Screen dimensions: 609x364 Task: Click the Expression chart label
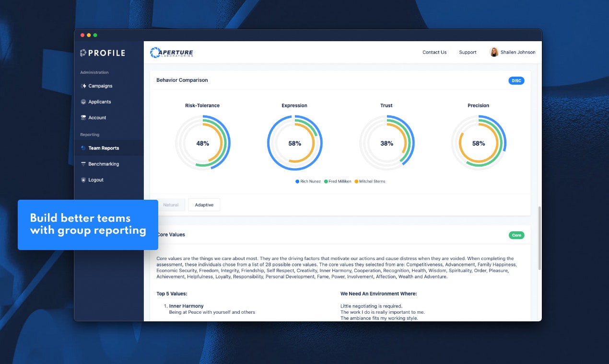point(294,105)
